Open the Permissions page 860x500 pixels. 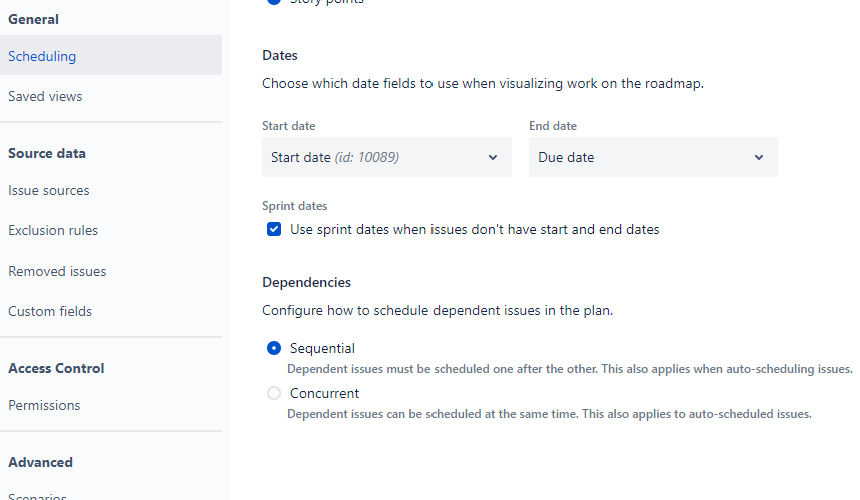[x=44, y=405]
